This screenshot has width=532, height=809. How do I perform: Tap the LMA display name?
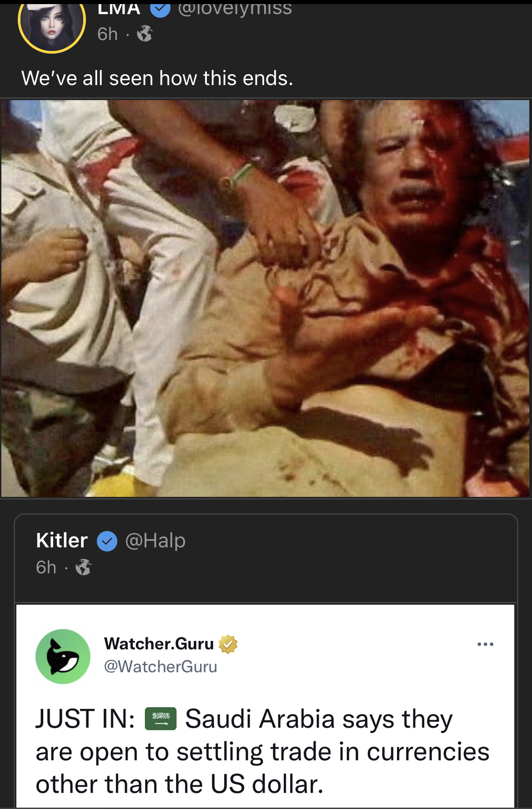(119, 8)
